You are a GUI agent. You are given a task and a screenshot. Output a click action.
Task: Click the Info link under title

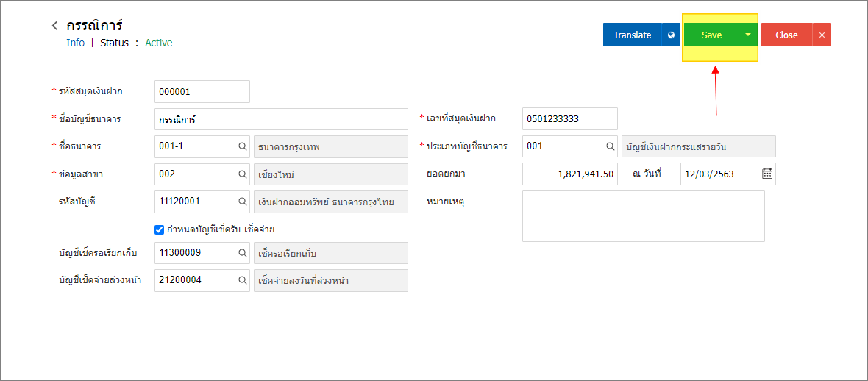coord(75,43)
